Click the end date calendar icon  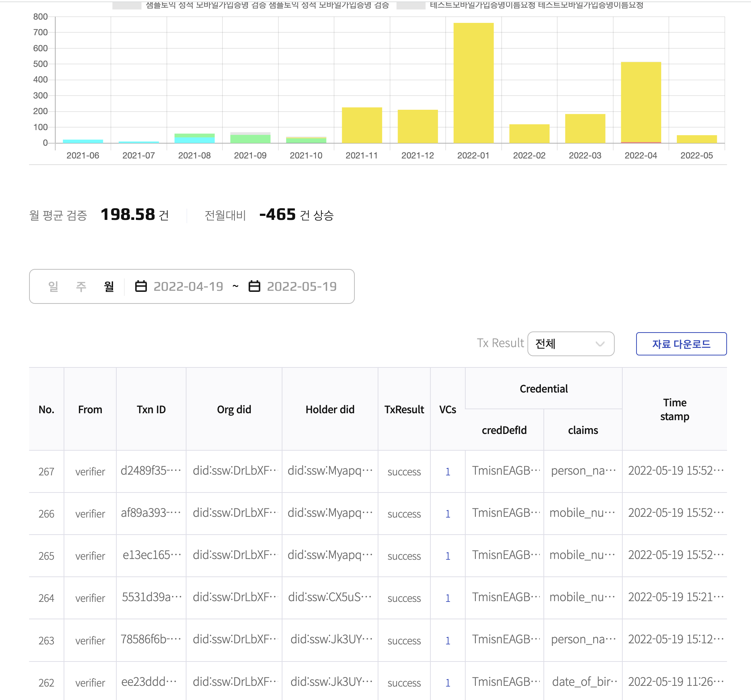pos(254,286)
